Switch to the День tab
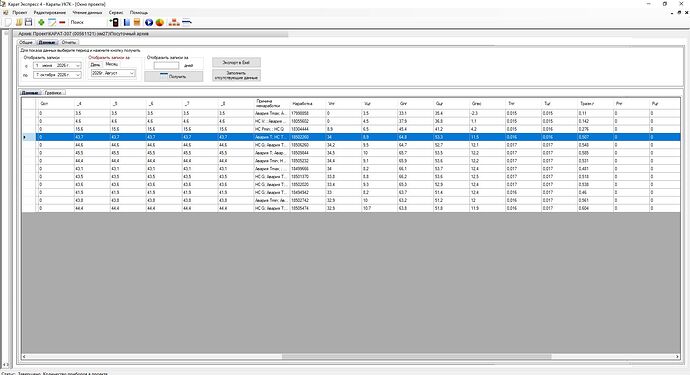 95,64
